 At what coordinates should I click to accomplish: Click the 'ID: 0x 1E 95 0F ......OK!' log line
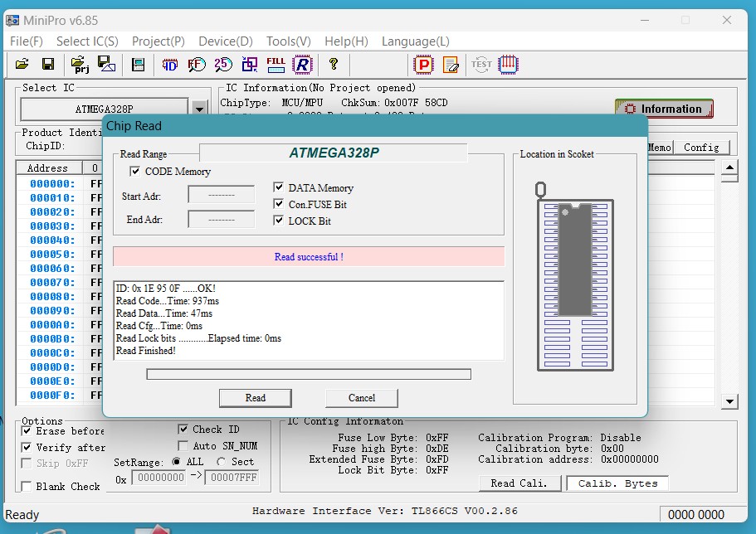tap(166, 289)
